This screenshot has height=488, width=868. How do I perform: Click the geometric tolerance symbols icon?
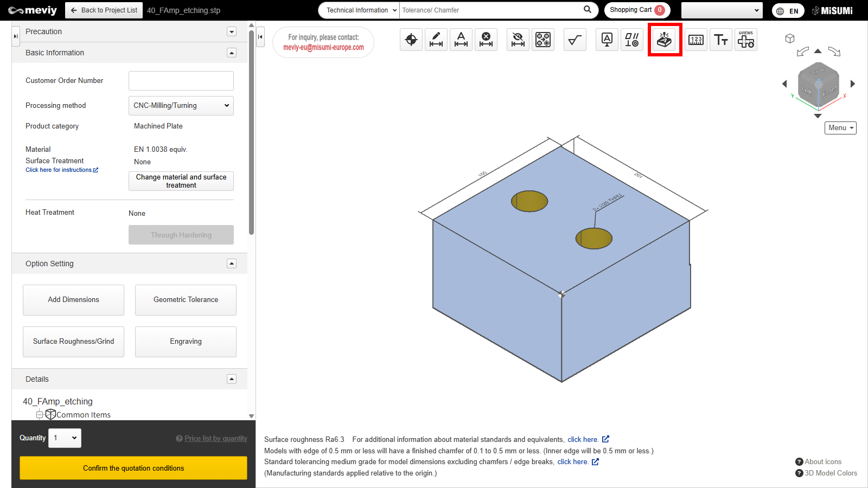click(x=632, y=40)
